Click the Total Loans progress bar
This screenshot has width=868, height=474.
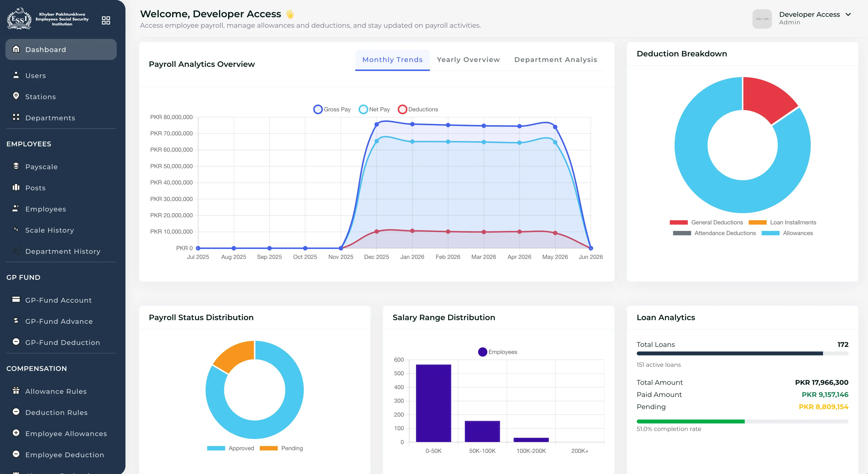[x=742, y=353]
